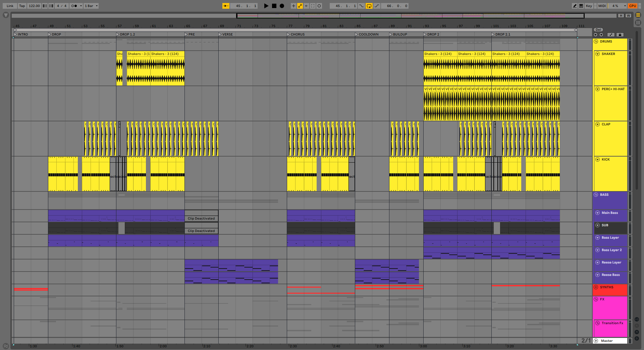Viewport: 644px width, 350px height.
Task: Collapse the SHAKER track
Action: tap(597, 54)
